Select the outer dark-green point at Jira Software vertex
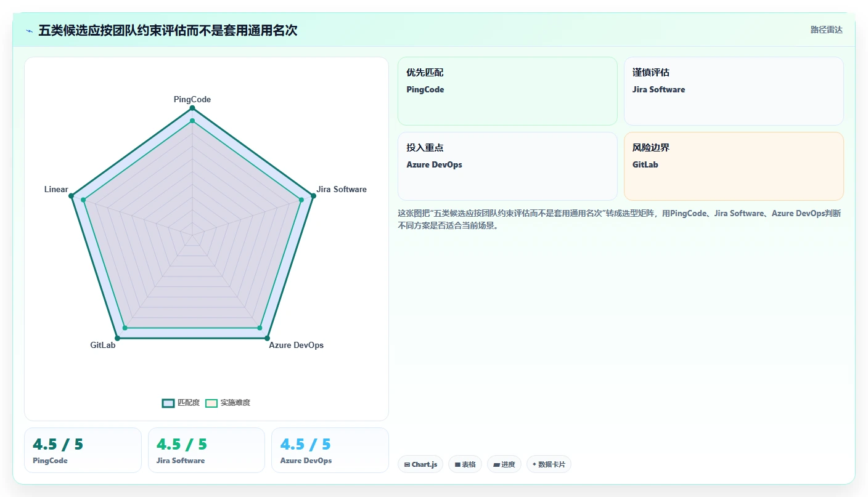868x497 pixels. coord(313,196)
